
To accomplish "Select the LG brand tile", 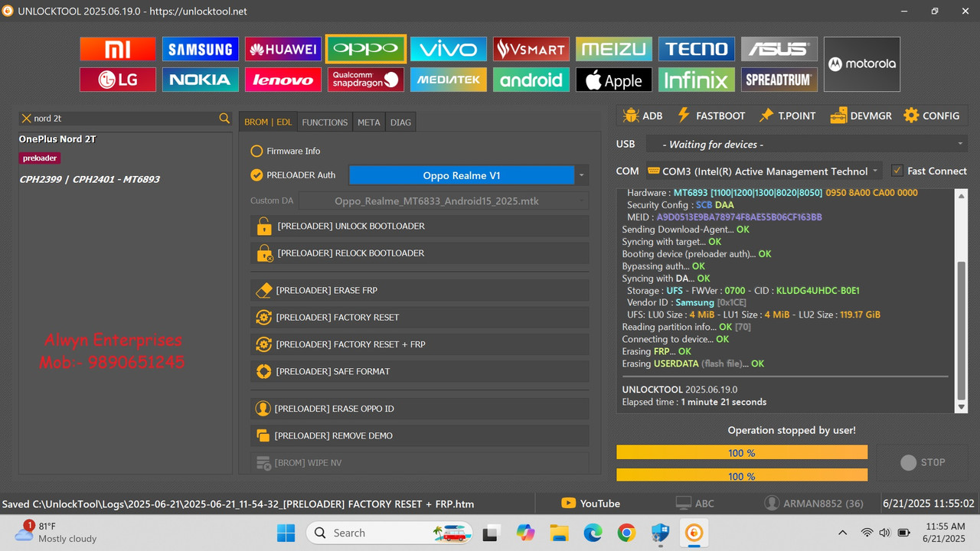I will click(x=118, y=80).
